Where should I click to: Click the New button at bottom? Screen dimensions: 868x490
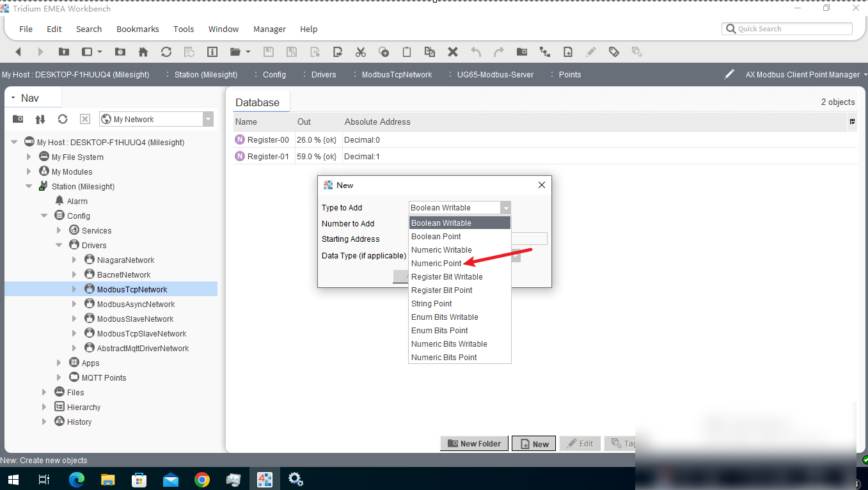click(533, 443)
